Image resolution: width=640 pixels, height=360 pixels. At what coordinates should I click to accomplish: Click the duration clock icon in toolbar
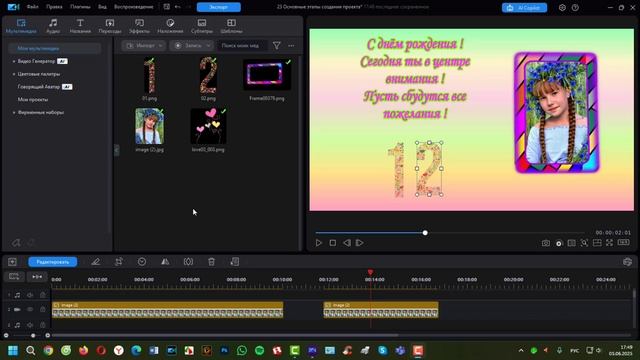(142, 262)
